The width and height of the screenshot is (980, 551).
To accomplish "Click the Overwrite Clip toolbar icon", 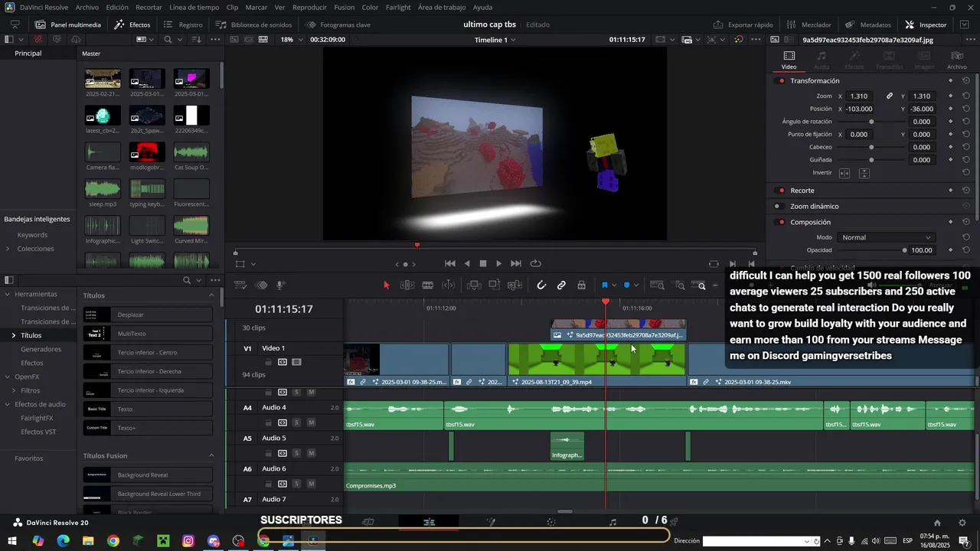I will pos(495,285).
